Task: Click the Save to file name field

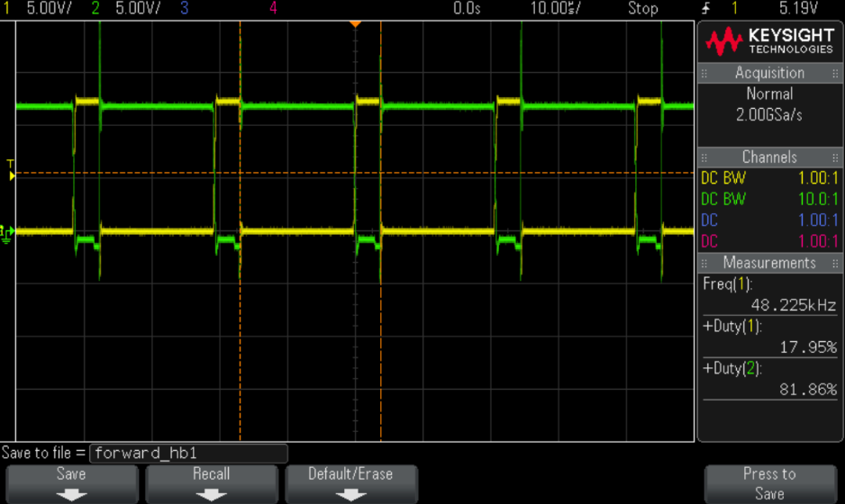Action: (x=188, y=453)
